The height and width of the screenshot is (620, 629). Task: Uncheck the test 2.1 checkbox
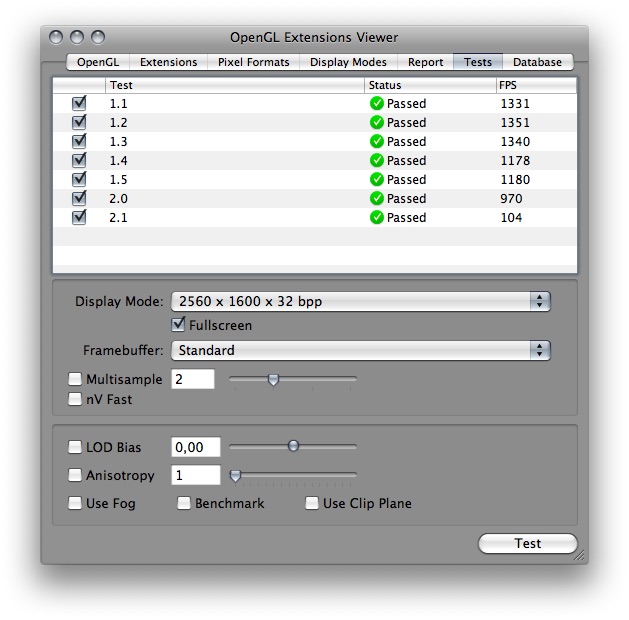pyautogui.click(x=79, y=217)
